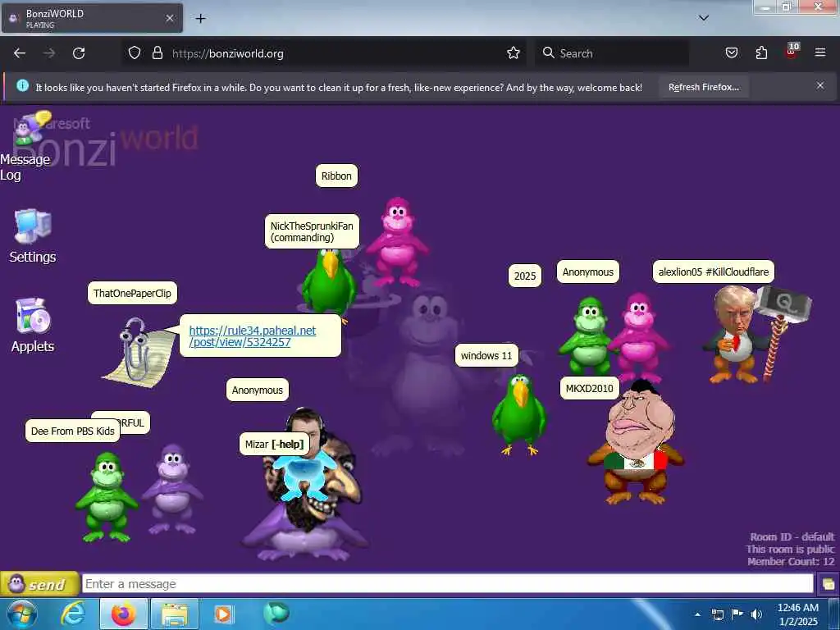The width and height of the screenshot is (840, 630).
Task: Close the BonziWORLD tab
Action: pyautogui.click(x=169, y=18)
